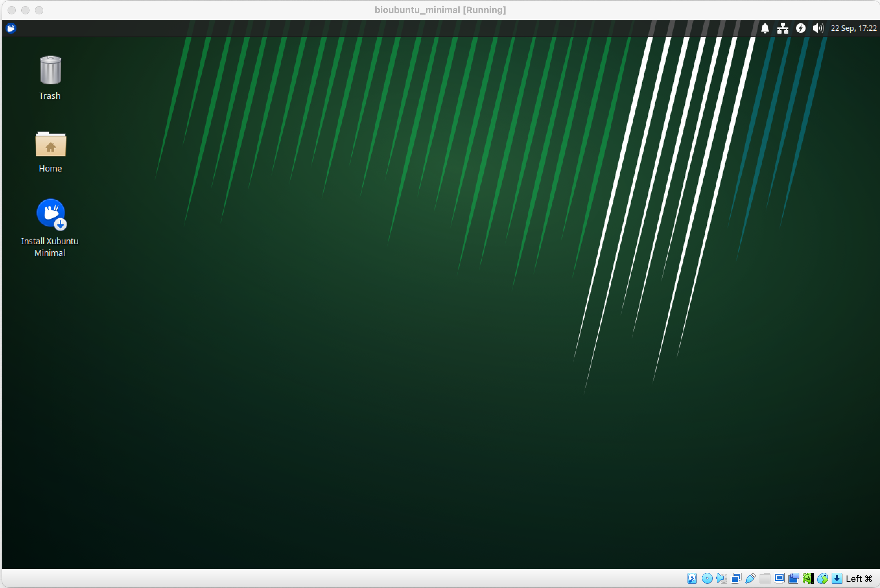This screenshot has height=588, width=880.
Task: Click VirtualBox network adapters indicator
Action: [x=736, y=578]
